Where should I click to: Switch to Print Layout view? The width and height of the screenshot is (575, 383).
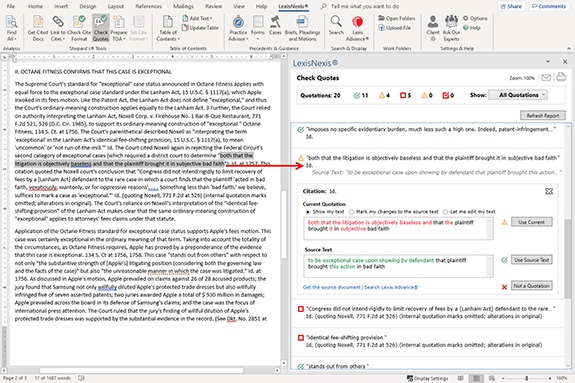[x=476, y=378]
